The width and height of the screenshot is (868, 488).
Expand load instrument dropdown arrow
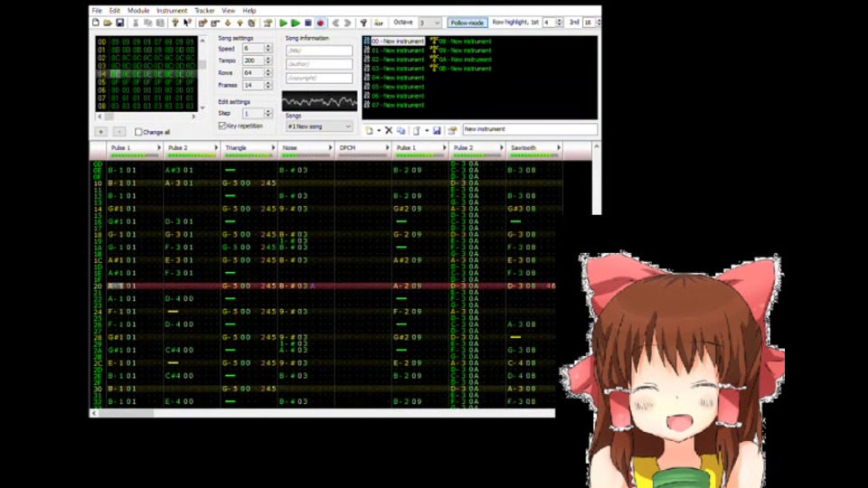click(x=426, y=130)
